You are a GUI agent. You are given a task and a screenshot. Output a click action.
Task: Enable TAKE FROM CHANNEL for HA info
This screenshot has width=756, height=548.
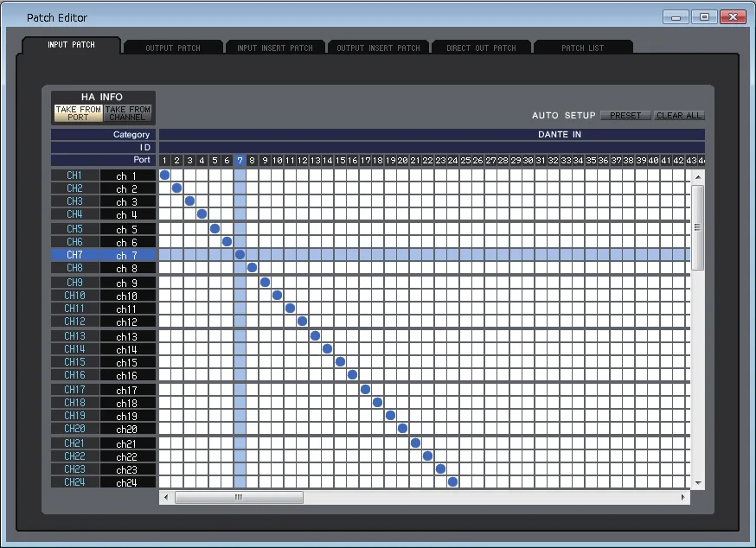tap(128, 113)
